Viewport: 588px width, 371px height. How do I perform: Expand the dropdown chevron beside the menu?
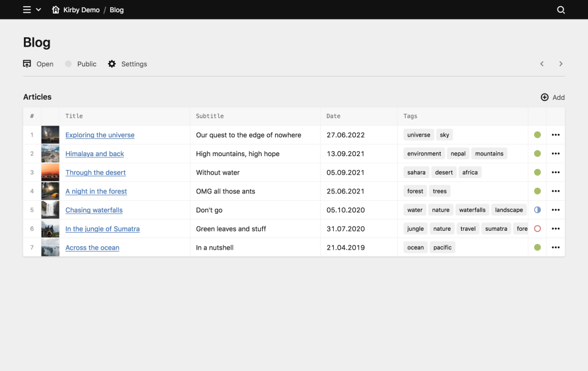pyautogui.click(x=39, y=10)
